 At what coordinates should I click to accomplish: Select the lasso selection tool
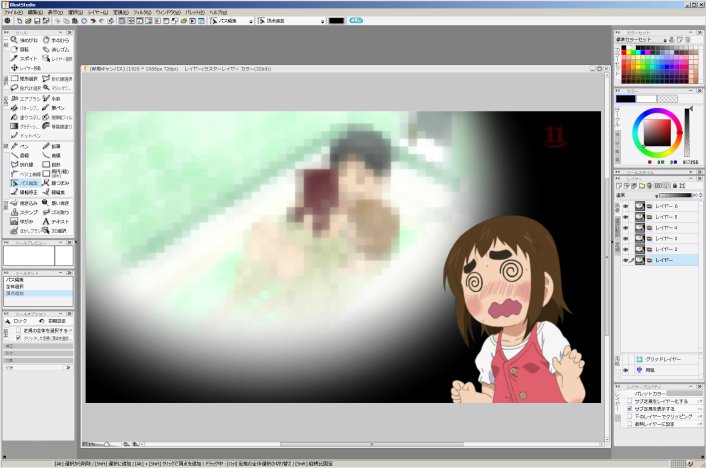tap(24, 88)
